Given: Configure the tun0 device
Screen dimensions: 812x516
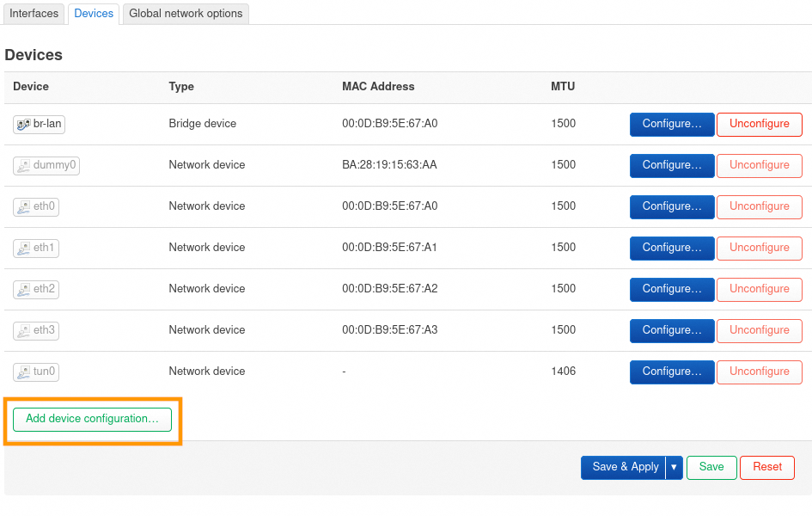Looking at the screenshot, I should pos(672,372).
